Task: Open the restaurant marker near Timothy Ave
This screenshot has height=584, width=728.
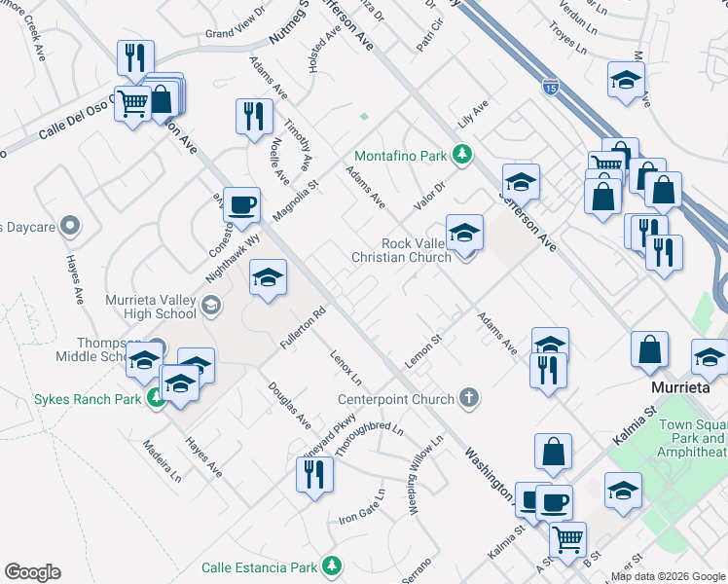Action: 254,117
